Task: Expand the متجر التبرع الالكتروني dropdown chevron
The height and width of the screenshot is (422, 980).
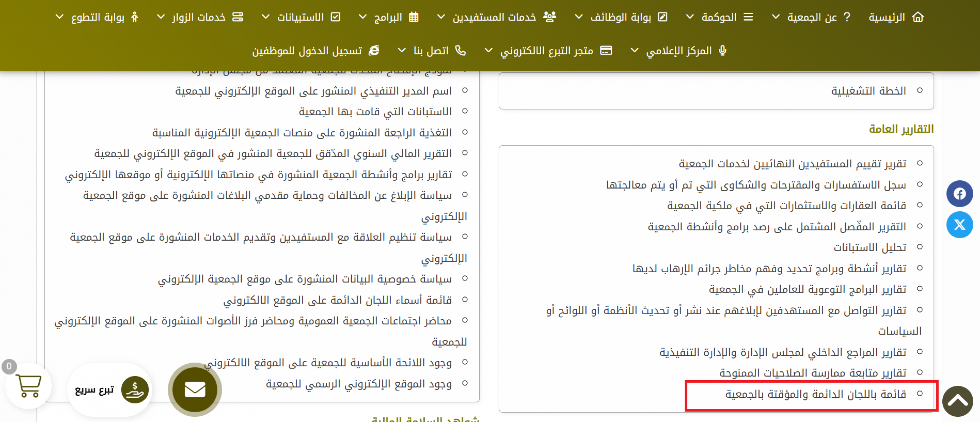Action: [488, 51]
